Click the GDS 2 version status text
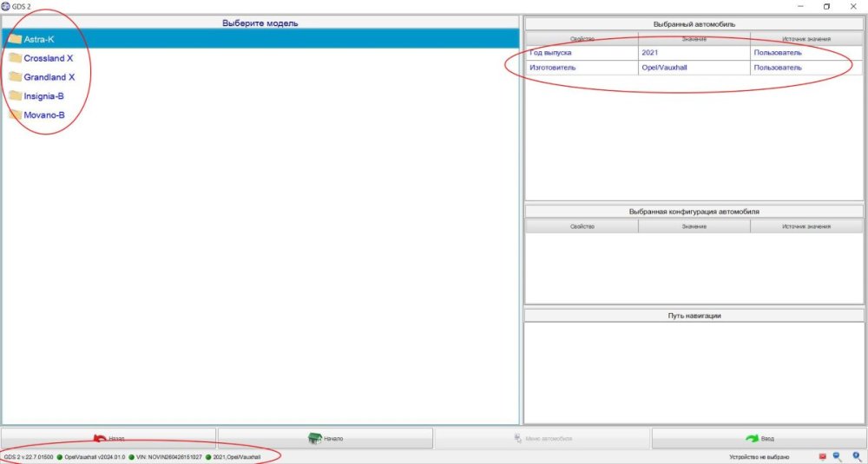The height and width of the screenshot is (464, 868). 29,457
